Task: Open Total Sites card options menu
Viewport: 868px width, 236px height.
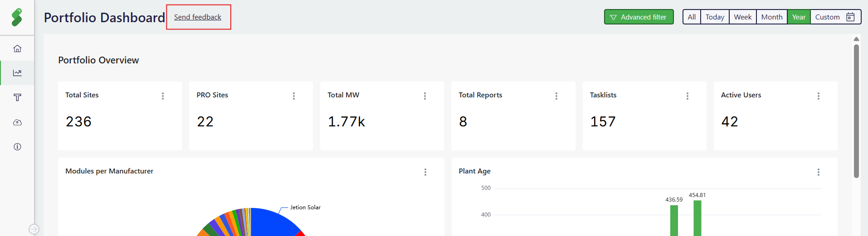Action: click(163, 96)
